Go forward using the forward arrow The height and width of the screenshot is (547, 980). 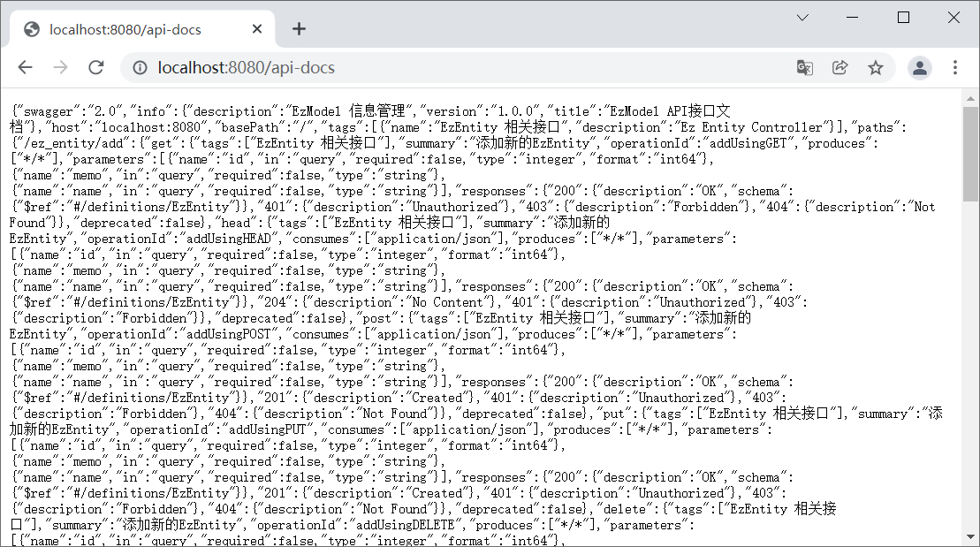tap(61, 67)
